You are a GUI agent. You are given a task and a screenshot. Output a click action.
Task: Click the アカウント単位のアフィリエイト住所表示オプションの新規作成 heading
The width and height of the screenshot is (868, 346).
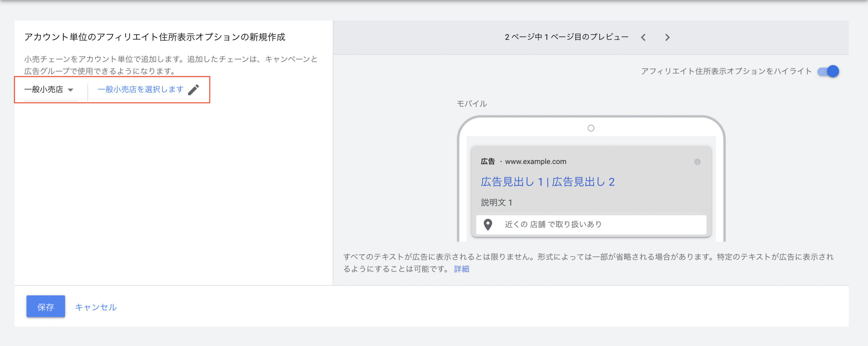coord(155,37)
